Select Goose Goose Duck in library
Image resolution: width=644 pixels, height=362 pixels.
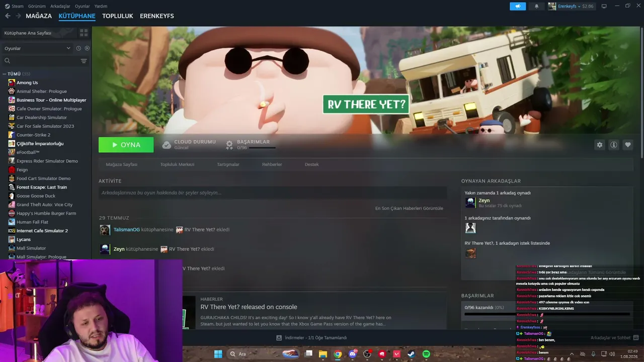tap(36, 196)
